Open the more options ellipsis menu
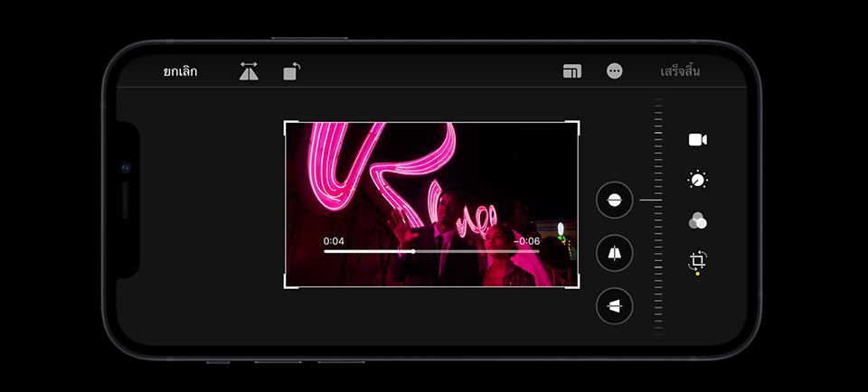The image size is (868, 392). point(615,71)
